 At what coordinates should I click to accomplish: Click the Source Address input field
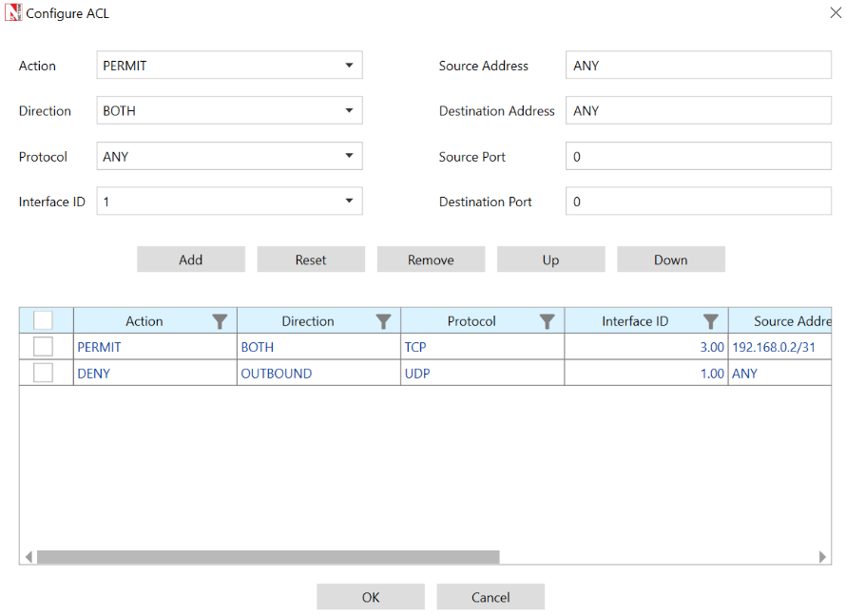tap(698, 66)
